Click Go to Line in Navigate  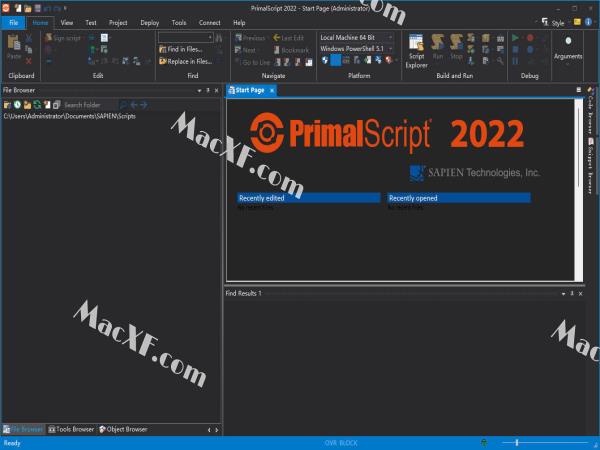pyautogui.click(x=253, y=62)
